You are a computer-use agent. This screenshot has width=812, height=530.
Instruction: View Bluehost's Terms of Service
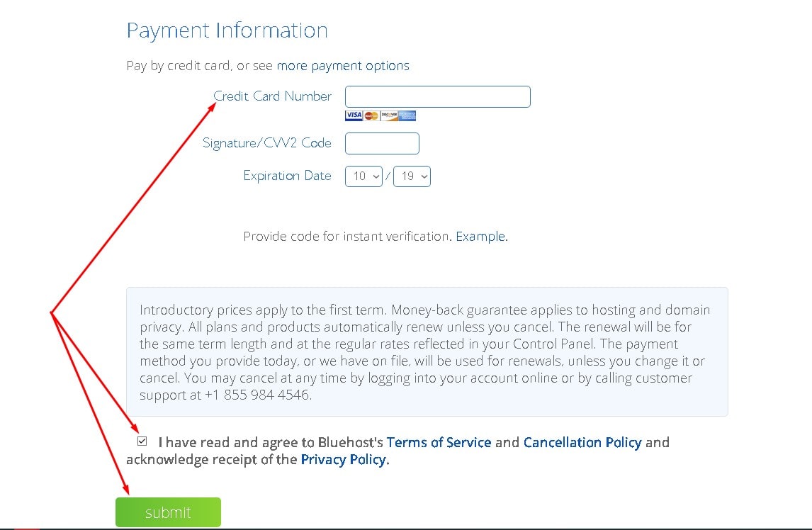pyautogui.click(x=439, y=441)
